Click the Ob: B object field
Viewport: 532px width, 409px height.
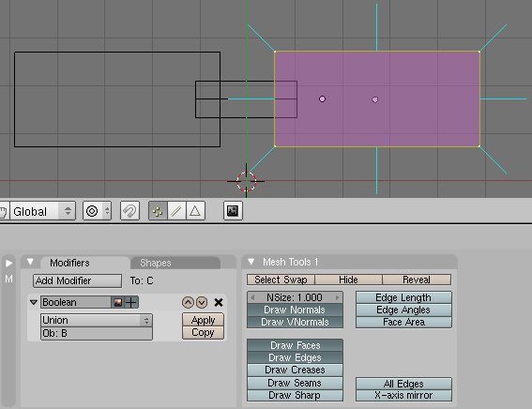(x=97, y=333)
